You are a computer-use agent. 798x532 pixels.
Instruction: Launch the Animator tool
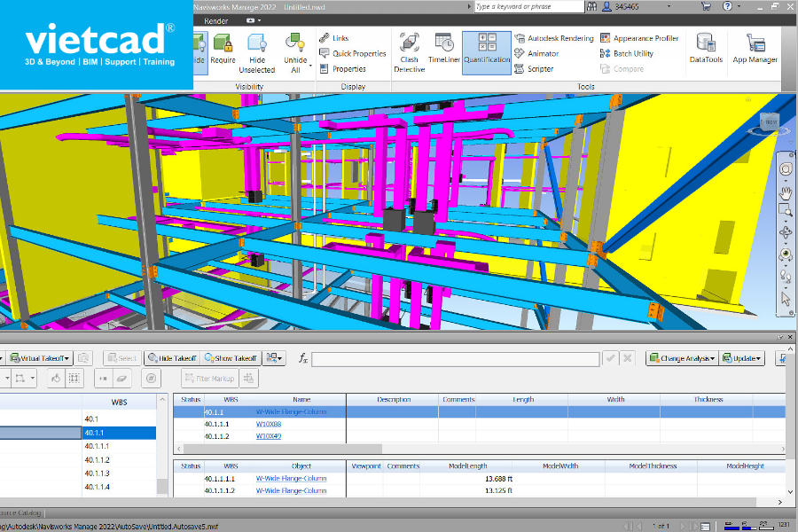point(536,53)
